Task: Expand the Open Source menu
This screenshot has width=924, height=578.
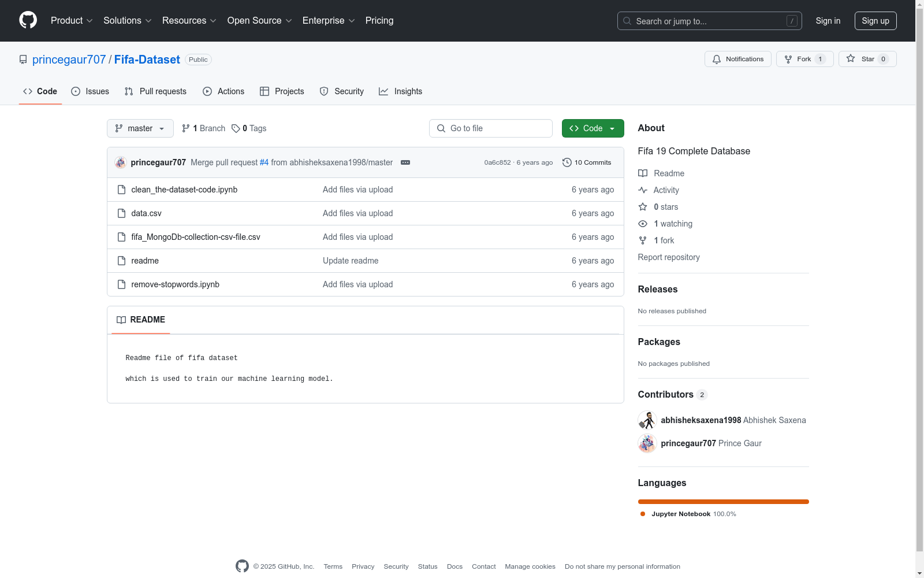Action: (x=260, y=21)
